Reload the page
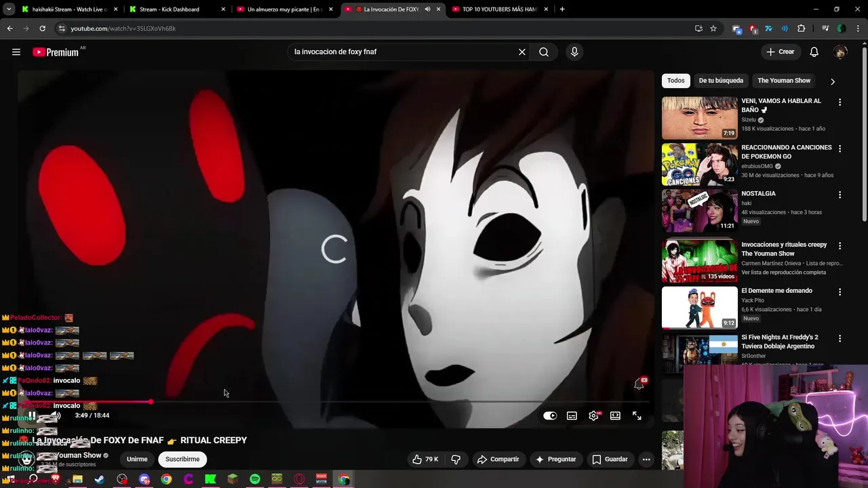The width and height of the screenshot is (868, 488). tap(42, 28)
